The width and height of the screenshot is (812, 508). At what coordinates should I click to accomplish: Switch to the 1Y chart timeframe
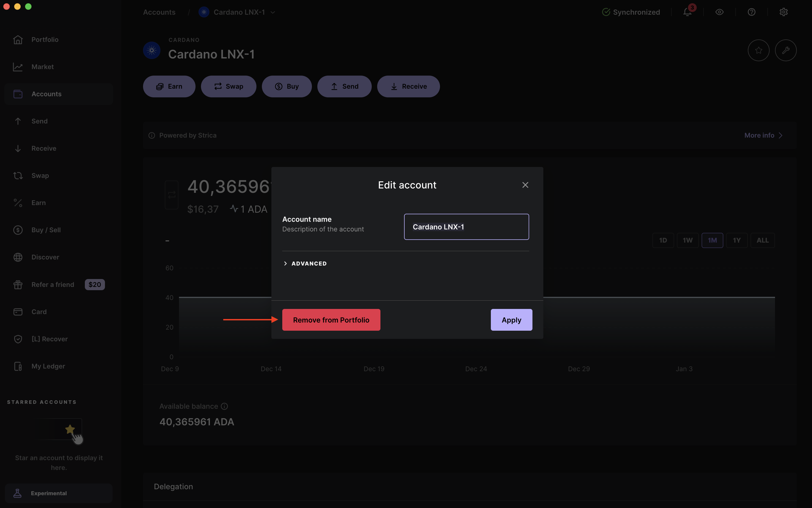click(x=737, y=240)
